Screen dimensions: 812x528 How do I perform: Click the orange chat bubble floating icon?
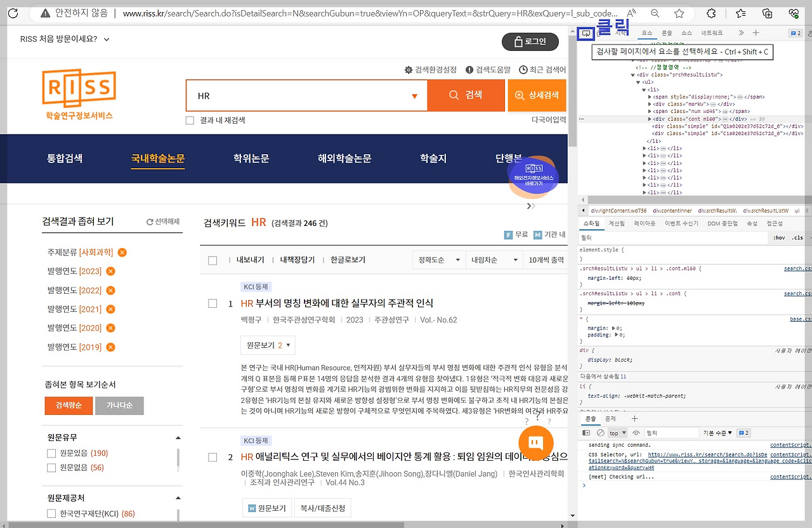click(x=535, y=443)
